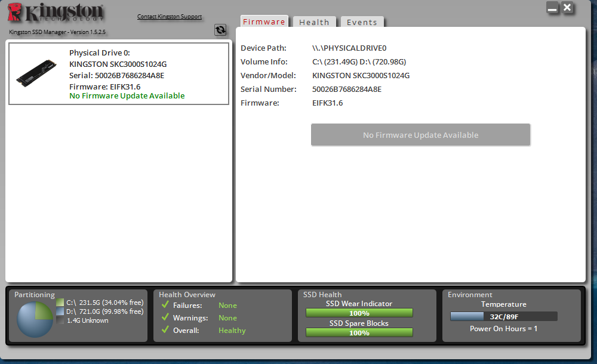
Task: Click the SSD Spare Blocks 100% bar
Action: [359, 333]
